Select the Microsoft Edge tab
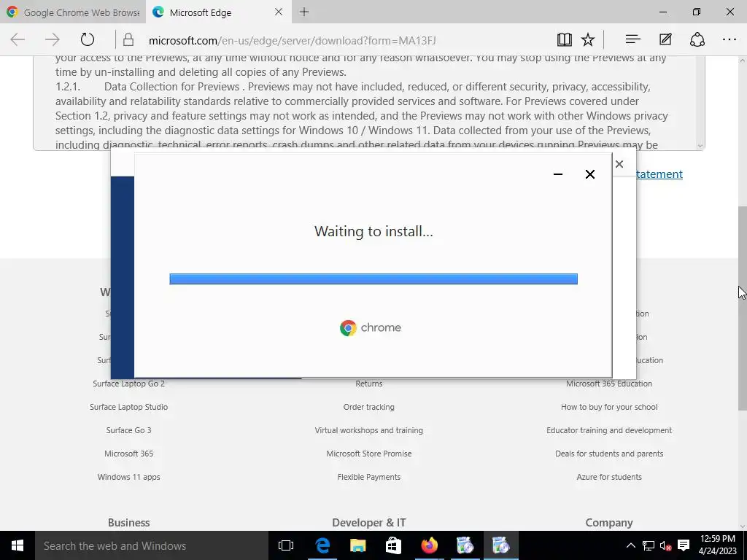This screenshot has height=560, width=747. (217, 12)
